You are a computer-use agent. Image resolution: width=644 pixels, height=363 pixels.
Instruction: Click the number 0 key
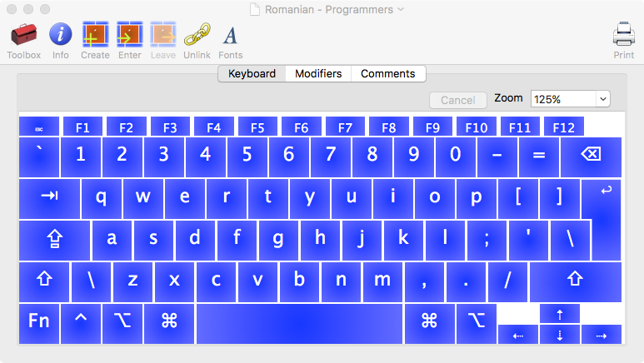point(456,157)
